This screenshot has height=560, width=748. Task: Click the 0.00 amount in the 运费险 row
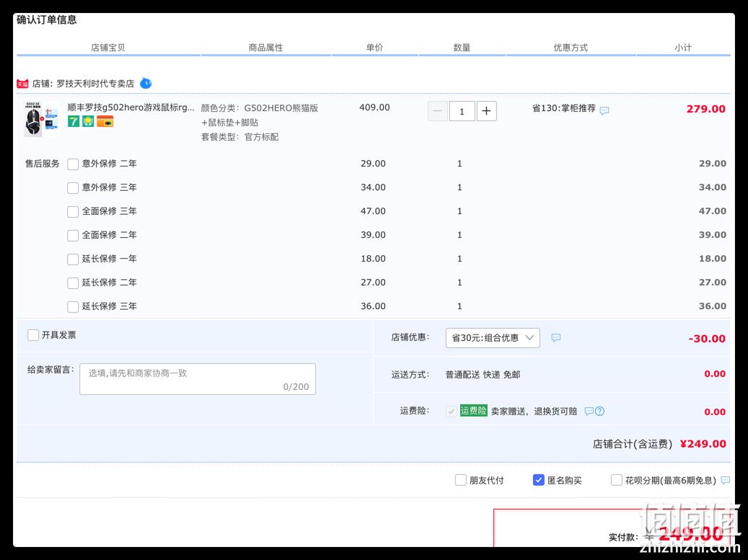(715, 412)
